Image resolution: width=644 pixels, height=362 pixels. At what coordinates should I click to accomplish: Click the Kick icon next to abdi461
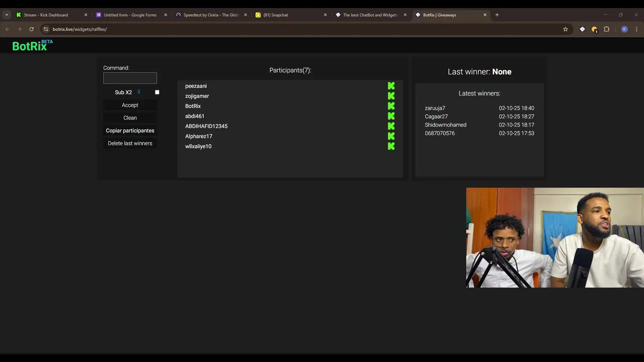[x=391, y=116]
